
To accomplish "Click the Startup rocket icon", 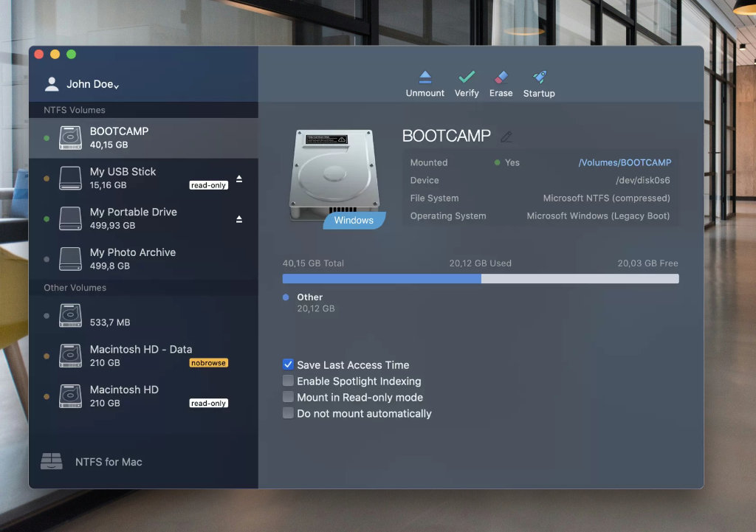I will click(539, 77).
